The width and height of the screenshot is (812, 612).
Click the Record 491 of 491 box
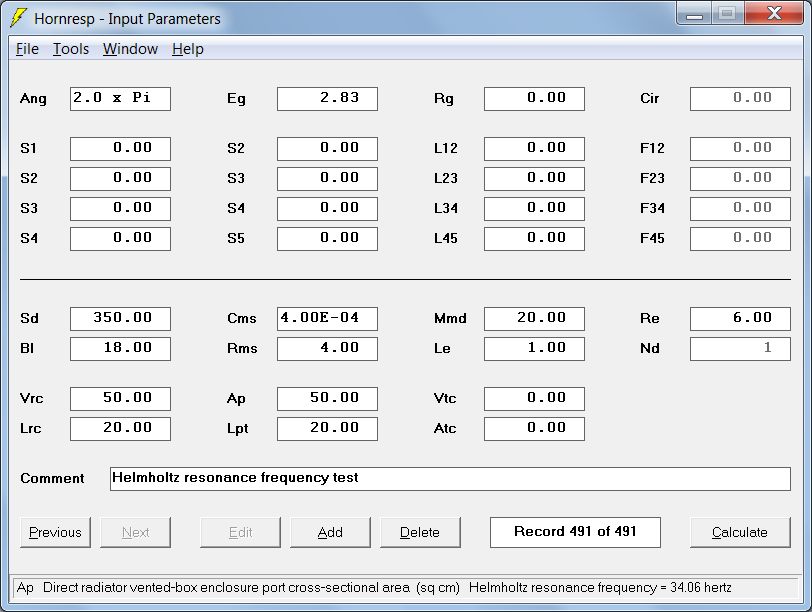(575, 532)
